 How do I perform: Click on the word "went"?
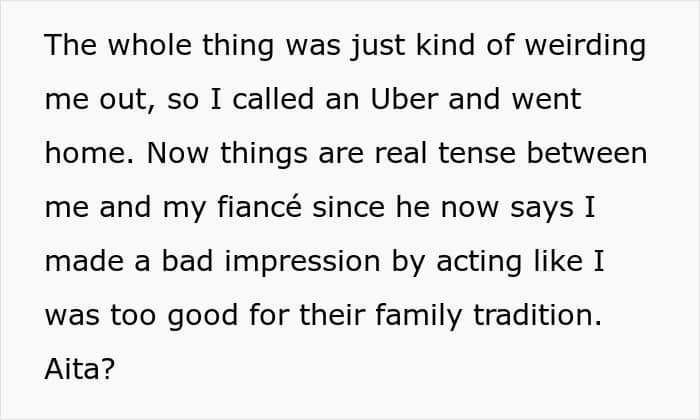coord(543,100)
